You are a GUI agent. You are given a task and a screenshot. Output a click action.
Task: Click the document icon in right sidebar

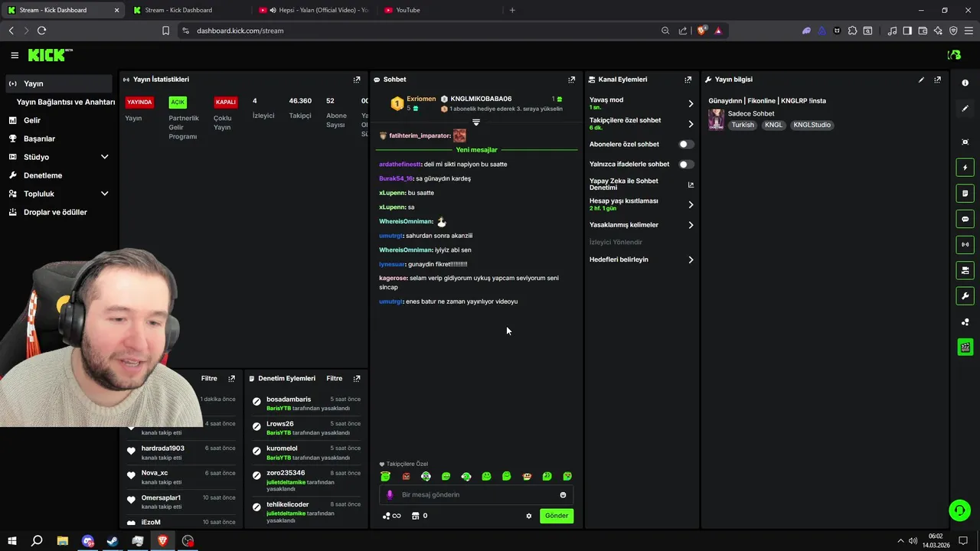coord(965,194)
